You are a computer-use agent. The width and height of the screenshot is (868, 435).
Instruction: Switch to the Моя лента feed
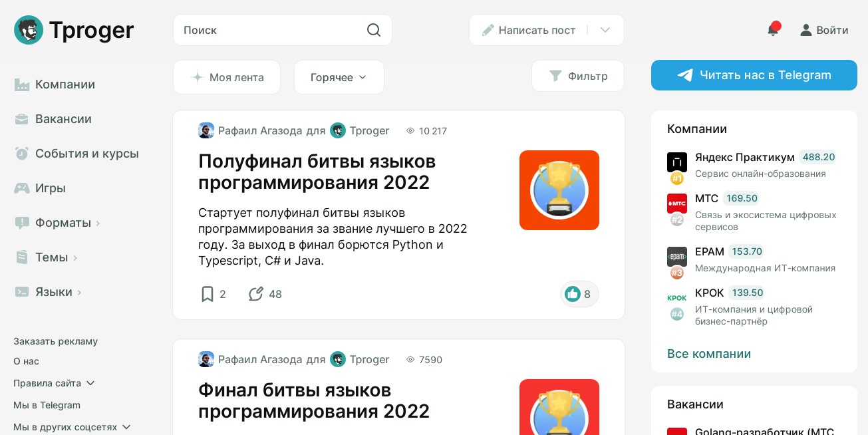pos(227,77)
